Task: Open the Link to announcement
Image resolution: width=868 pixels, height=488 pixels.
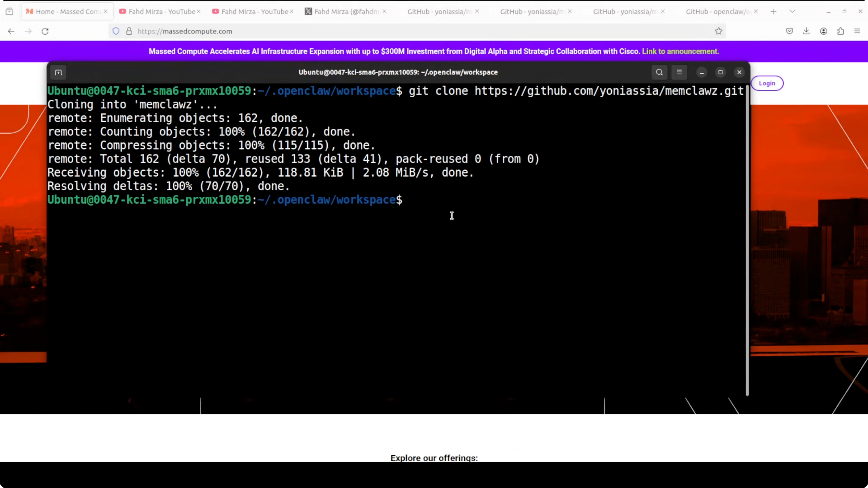Action: pos(680,52)
